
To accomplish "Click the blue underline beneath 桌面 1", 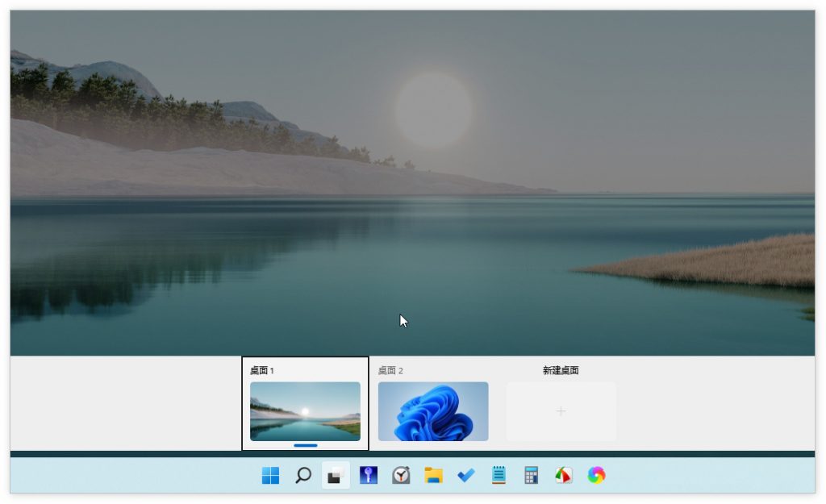I will [305, 444].
